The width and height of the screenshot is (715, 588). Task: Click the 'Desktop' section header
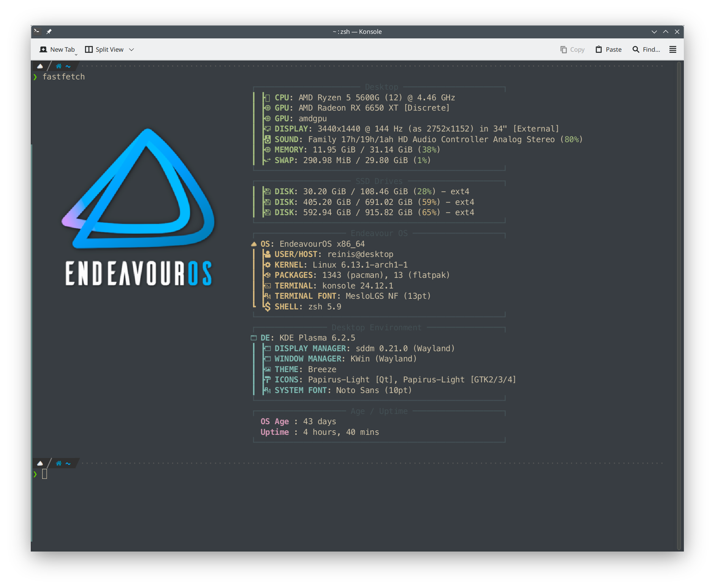(381, 87)
